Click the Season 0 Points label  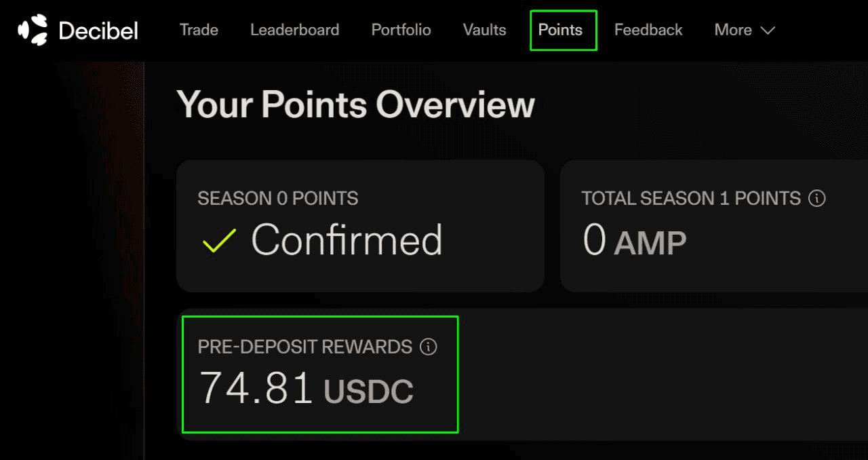coord(277,198)
